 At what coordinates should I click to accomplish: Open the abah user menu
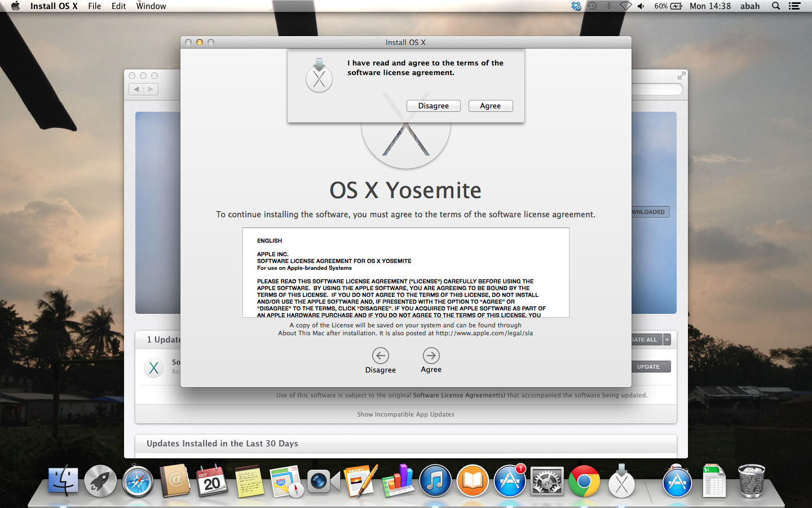[749, 6]
